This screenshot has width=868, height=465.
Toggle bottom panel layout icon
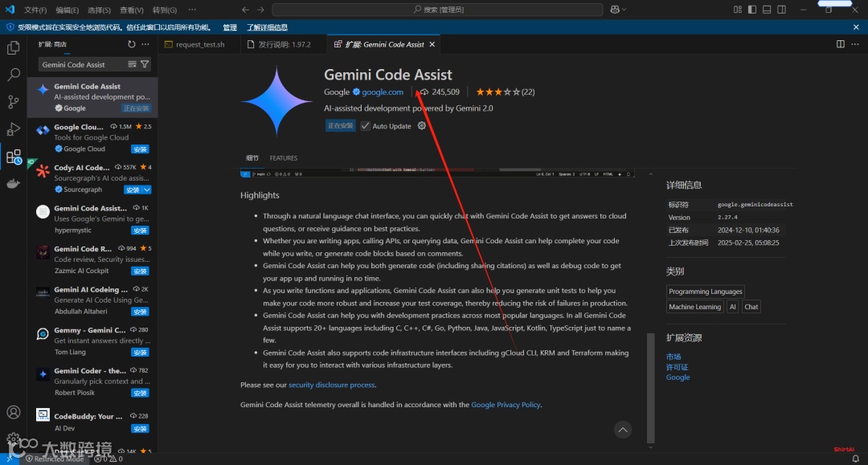click(767, 10)
